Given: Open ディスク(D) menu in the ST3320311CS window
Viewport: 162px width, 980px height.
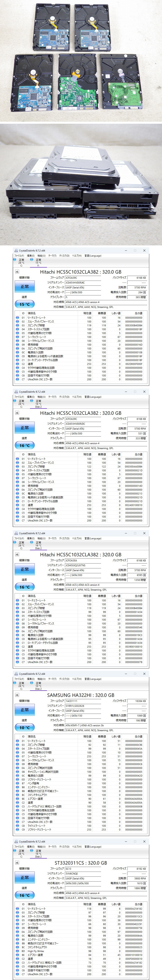Looking at the screenshot, I should coord(64,847).
